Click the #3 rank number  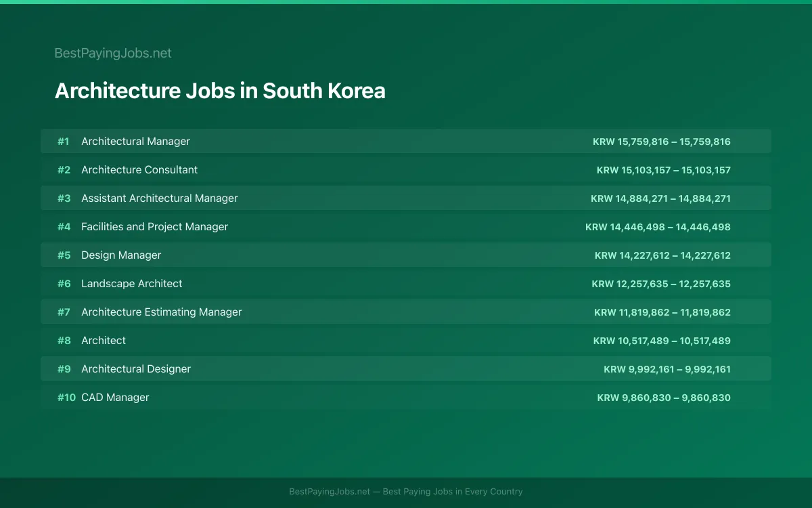(64, 198)
